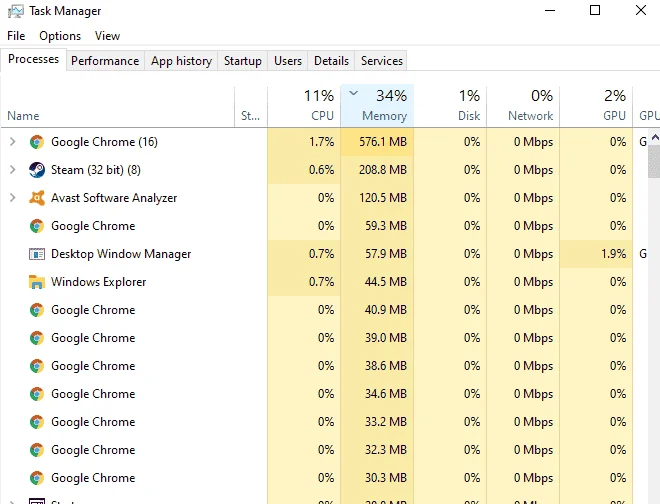Image resolution: width=660 pixels, height=504 pixels.
Task: Open the Details tab
Action: click(x=331, y=61)
